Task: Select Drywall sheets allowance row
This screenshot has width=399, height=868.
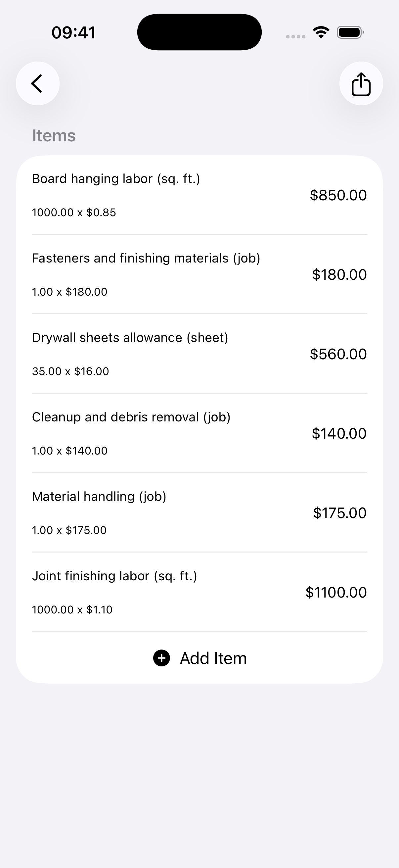Action: [x=199, y=354]
